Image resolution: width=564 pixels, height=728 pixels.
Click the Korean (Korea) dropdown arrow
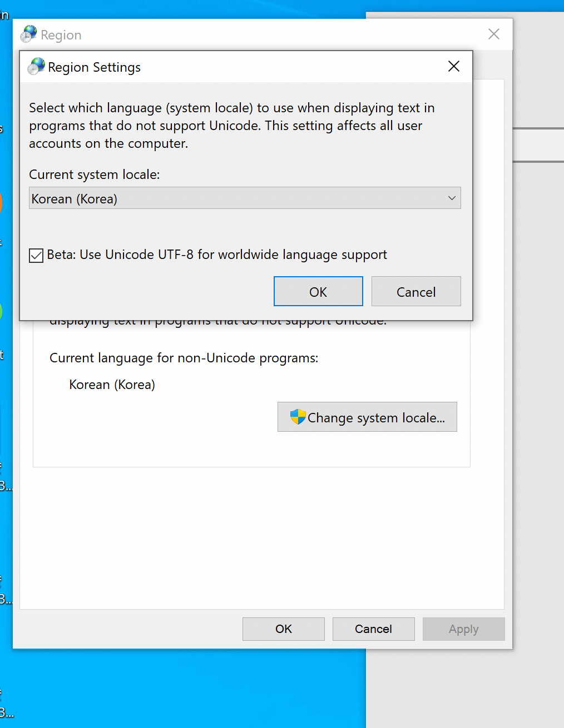pyautogui.click(x=452, y=198)
